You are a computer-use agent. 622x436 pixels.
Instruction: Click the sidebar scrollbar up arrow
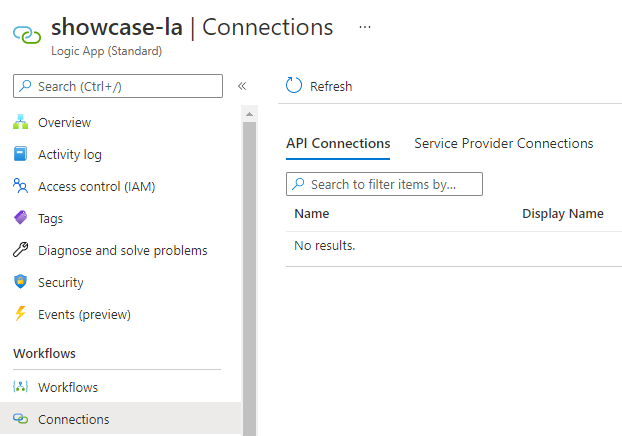(250, 114)
